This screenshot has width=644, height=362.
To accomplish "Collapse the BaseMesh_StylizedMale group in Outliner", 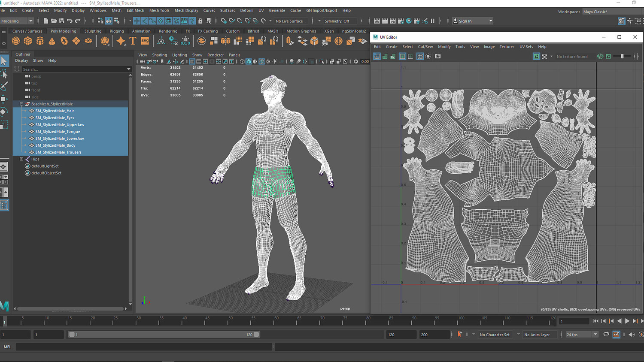I will click(x=21, y=104).
